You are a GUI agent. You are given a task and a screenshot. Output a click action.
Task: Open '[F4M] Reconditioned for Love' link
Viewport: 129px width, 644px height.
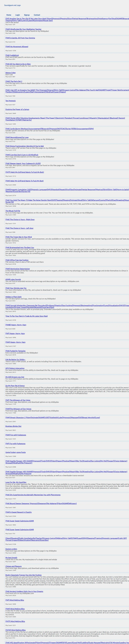click(17, 137)
